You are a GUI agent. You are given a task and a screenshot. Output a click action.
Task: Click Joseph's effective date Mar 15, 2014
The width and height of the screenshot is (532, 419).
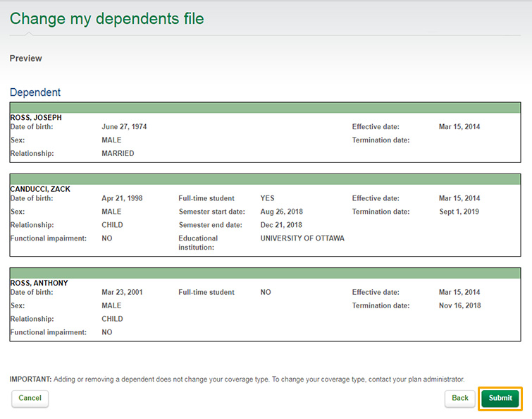point(459,127)
